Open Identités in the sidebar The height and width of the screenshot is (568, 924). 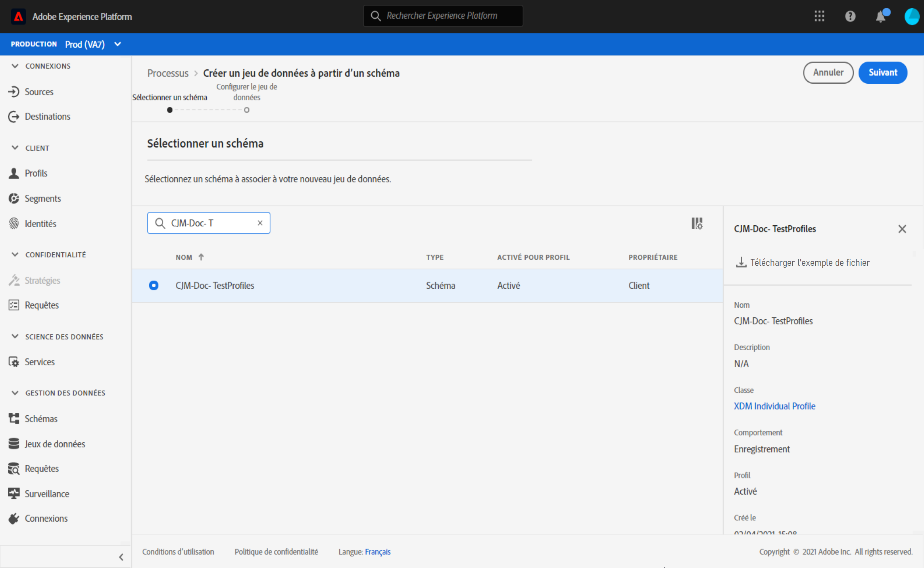40,224
